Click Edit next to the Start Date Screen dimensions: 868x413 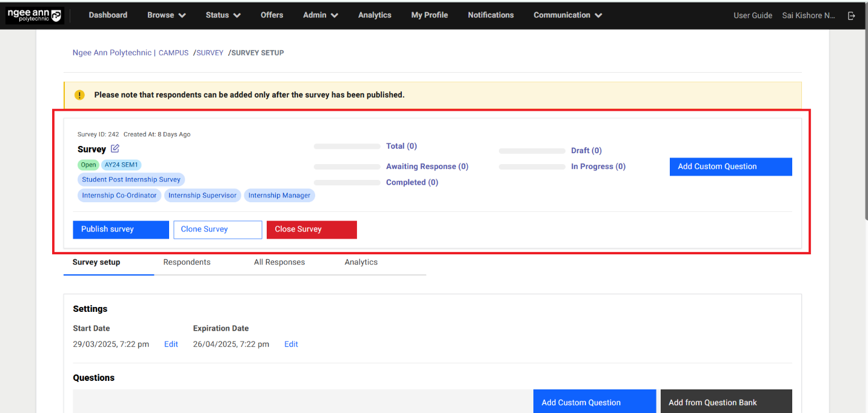171,344
